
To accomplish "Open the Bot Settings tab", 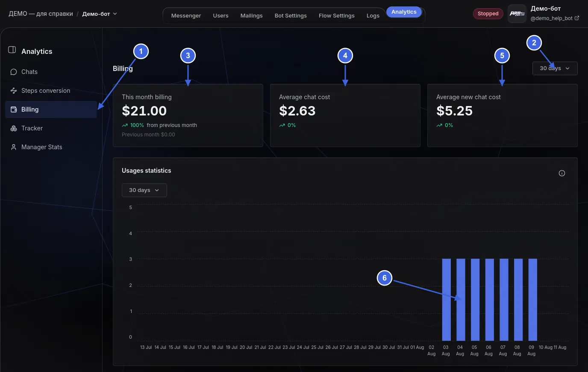I will click(291, 16).
